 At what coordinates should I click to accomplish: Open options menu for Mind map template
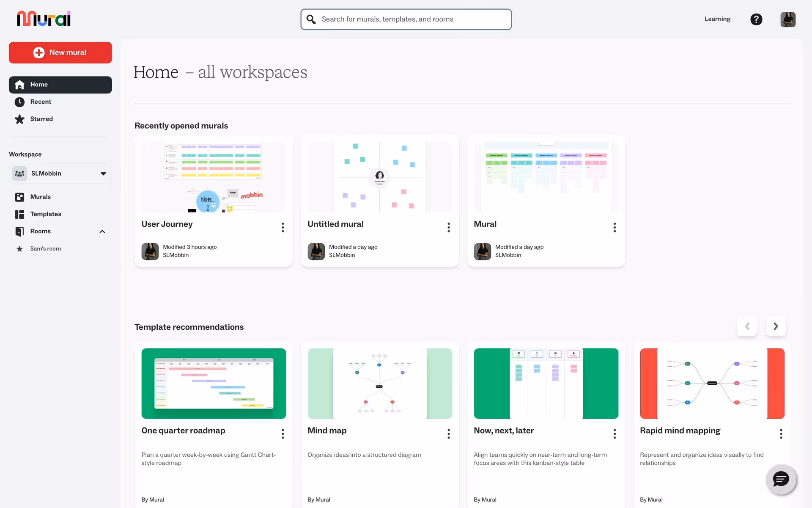pyautogui.click(x=449, y=433)
